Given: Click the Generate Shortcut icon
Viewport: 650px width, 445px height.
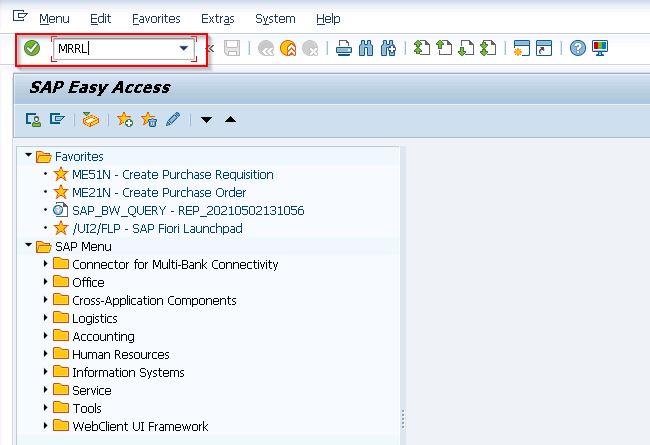Looking at the screenshot, I should point(544,48).
